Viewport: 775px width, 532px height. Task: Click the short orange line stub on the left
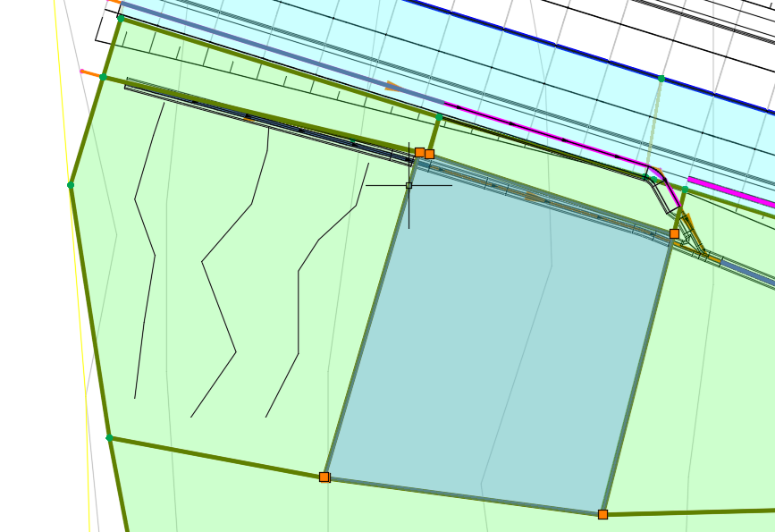[x=91, y=73]
